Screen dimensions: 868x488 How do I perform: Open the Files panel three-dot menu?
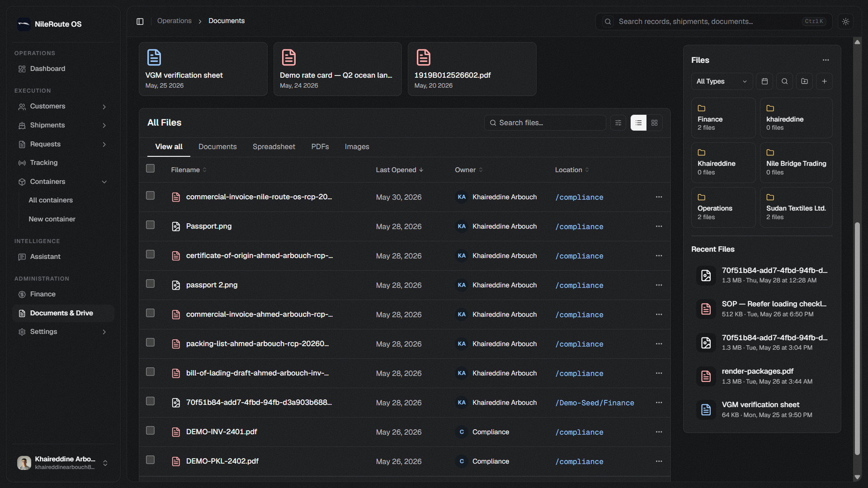pos(826,60)
